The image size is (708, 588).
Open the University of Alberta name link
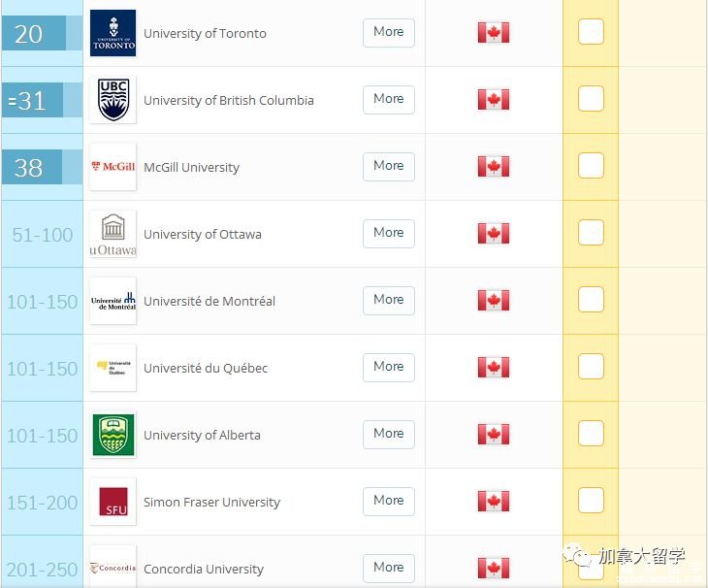pyautogui.click(x=202, y=435)
